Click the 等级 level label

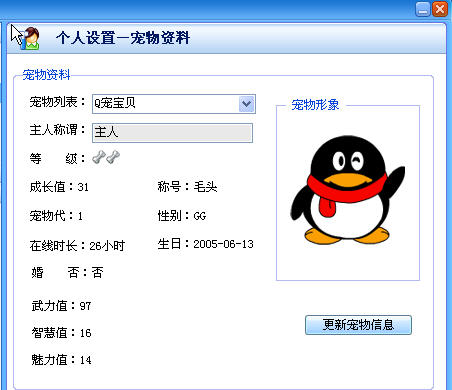coord(57,158)
